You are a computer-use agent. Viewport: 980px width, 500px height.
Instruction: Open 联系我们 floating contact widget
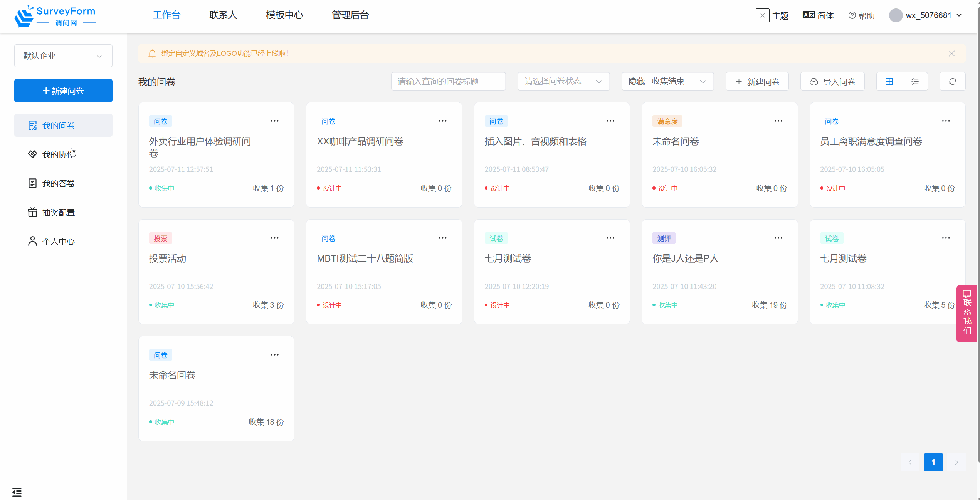967,313
